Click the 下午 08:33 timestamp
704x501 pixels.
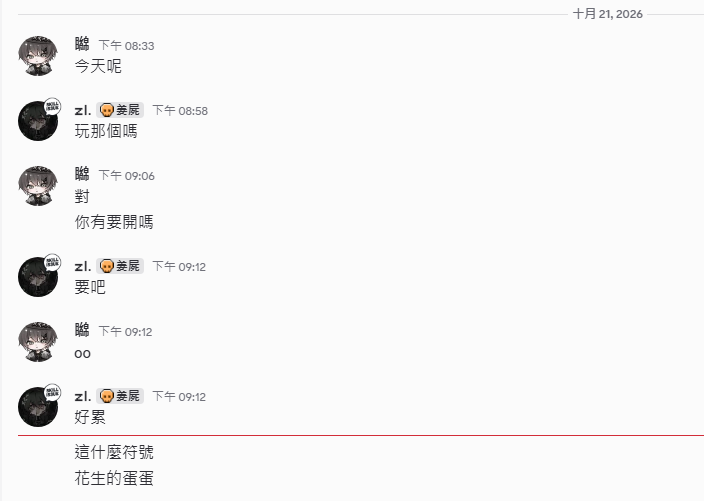[x=126, y=46]
